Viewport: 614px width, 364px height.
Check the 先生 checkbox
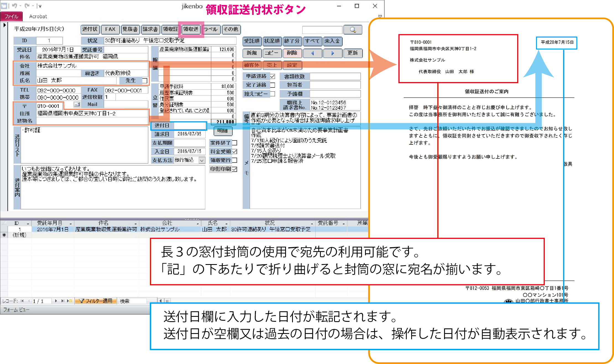click(145, 81)
